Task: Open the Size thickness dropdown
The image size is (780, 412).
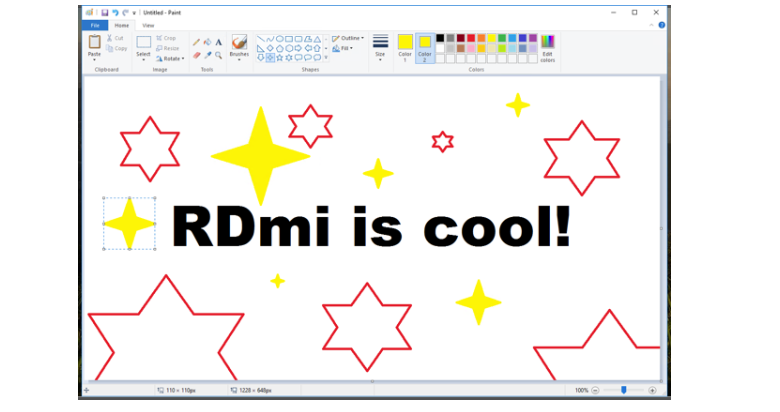Action: pyautogui.click(x=380, y=46)
